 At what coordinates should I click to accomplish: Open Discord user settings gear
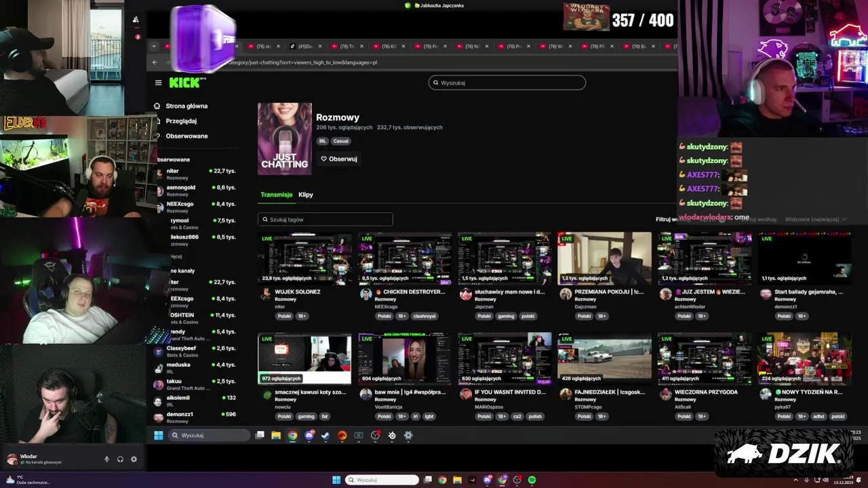(x=134, y=459)
